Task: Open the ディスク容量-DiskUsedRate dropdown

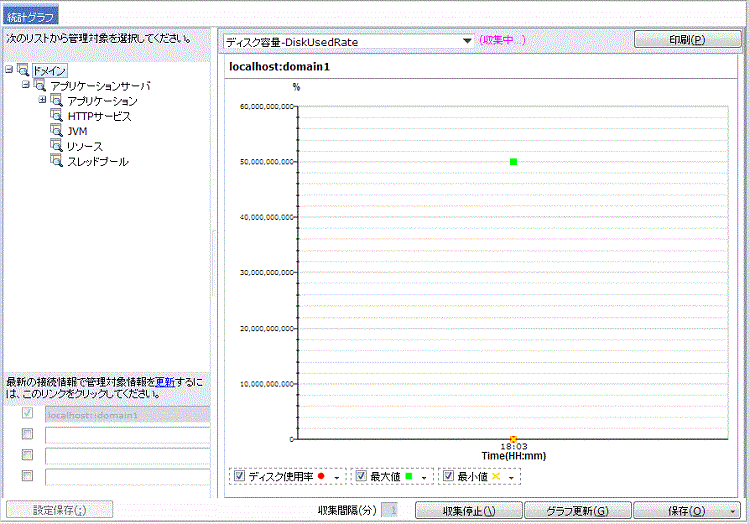Action: 466,41
